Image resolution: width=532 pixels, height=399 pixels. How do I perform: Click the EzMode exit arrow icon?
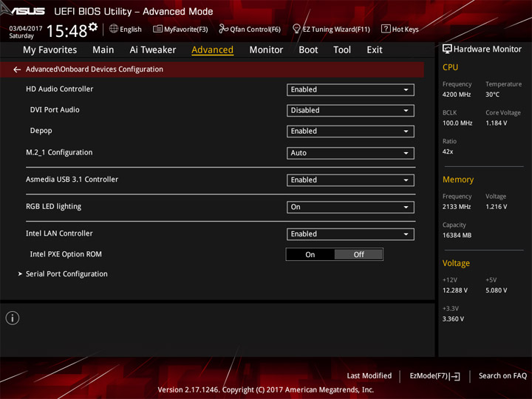click(x=455, y=376)
